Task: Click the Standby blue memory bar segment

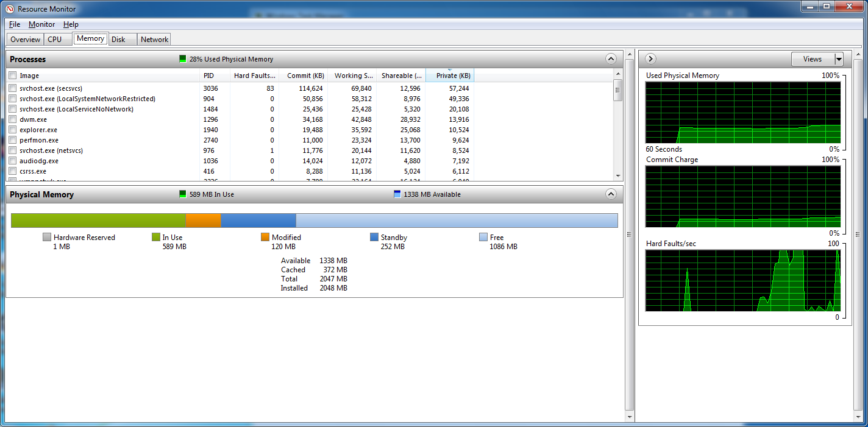Action: [258, 221]
